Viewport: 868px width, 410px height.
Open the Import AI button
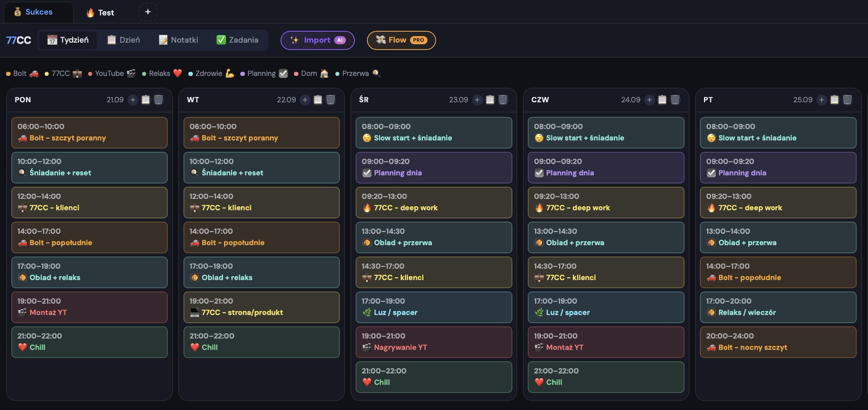point(317,40)
